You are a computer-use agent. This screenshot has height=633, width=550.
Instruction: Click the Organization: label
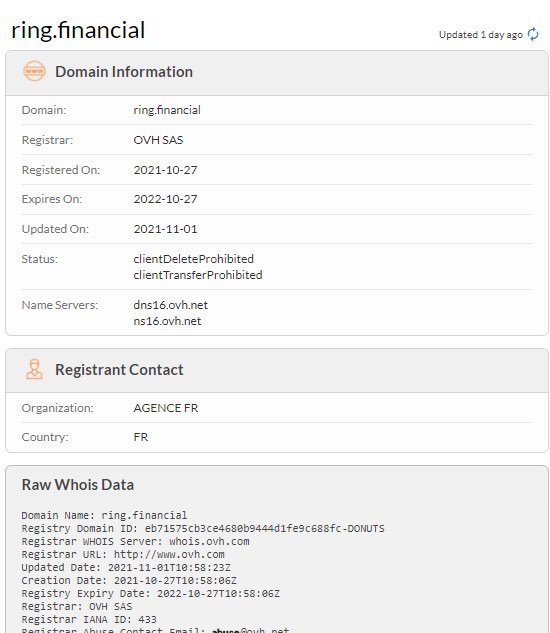pos(57,408)
